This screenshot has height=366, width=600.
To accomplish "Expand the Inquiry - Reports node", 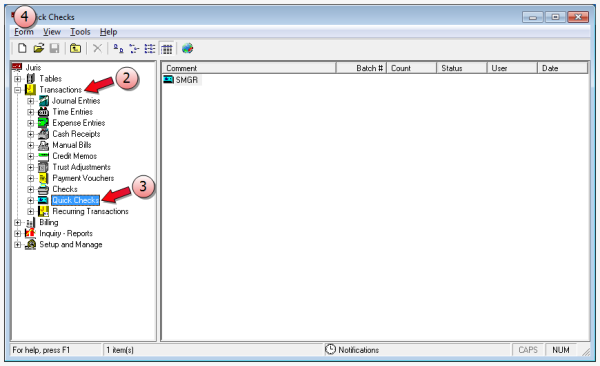I will tap(18, 234).
